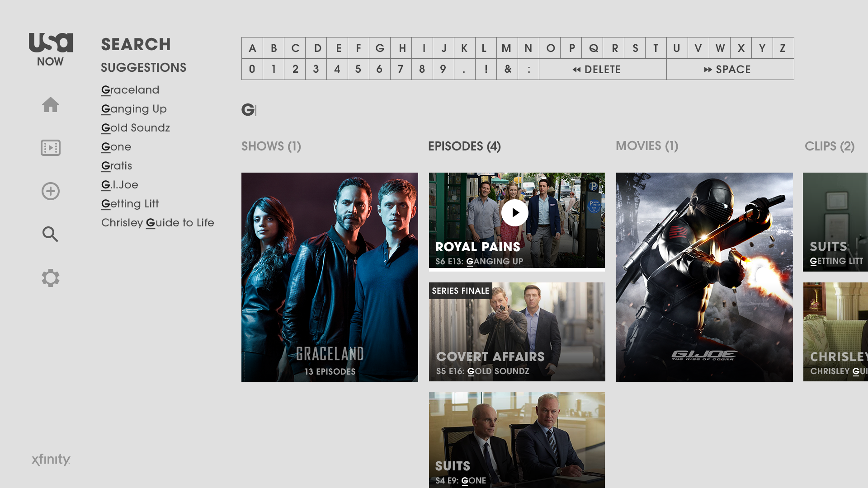Click the number 5 key
This screenshot has width=868, height=488.
coord(359,69)
